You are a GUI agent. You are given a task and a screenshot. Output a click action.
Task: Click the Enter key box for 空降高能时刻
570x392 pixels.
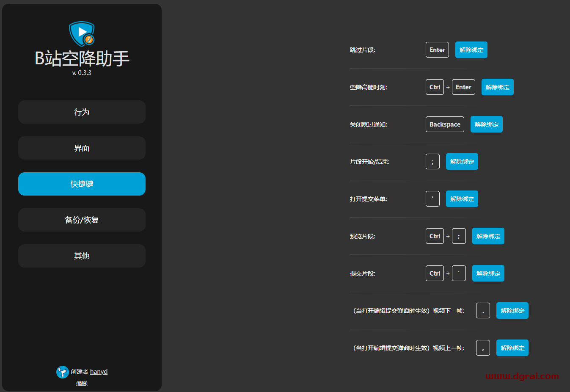point(463,87)
